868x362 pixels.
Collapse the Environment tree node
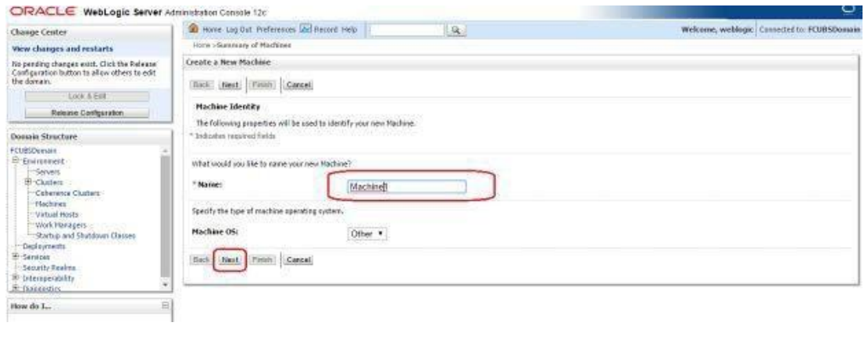(x=16, y=161)
